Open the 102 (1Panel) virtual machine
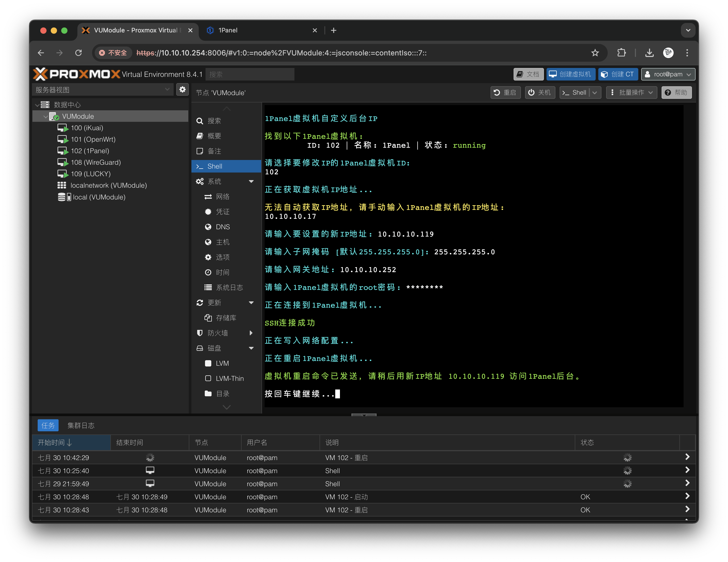The image size is (728, 562). tap(90, 151)
